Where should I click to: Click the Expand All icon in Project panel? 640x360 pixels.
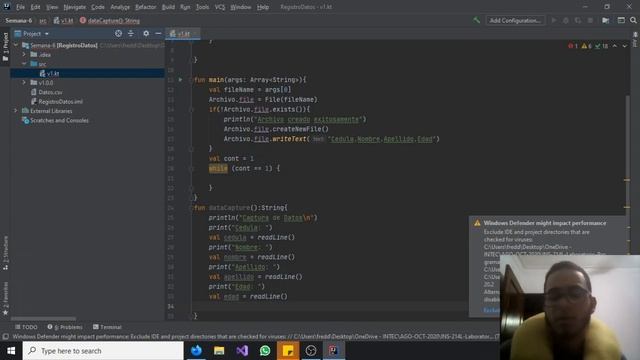131,33
